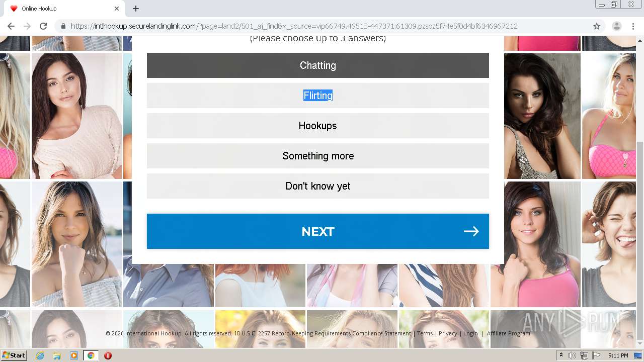Screen dimensions: 644x362
Task: Bookmark this page with the star icon
Action: pyautogui.click(x=597, y=26)
